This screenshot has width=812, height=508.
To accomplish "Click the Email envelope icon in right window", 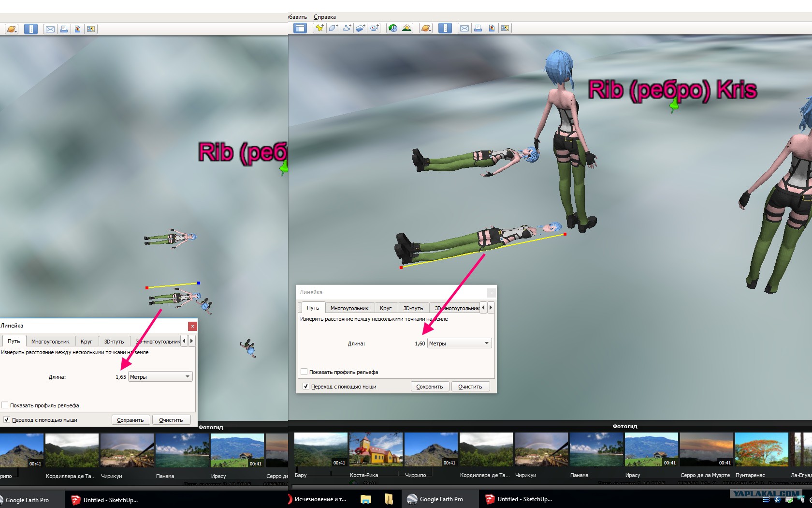I will point(464,28).
